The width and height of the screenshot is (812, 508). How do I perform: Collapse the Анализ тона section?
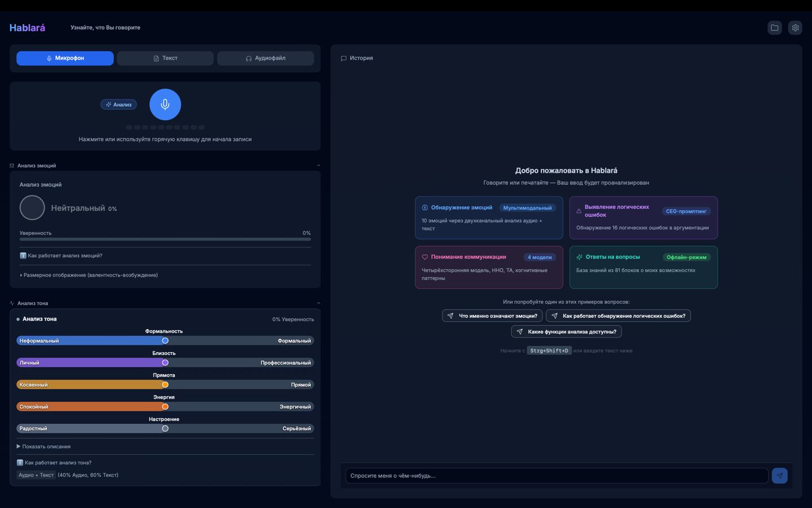point(319,303)
